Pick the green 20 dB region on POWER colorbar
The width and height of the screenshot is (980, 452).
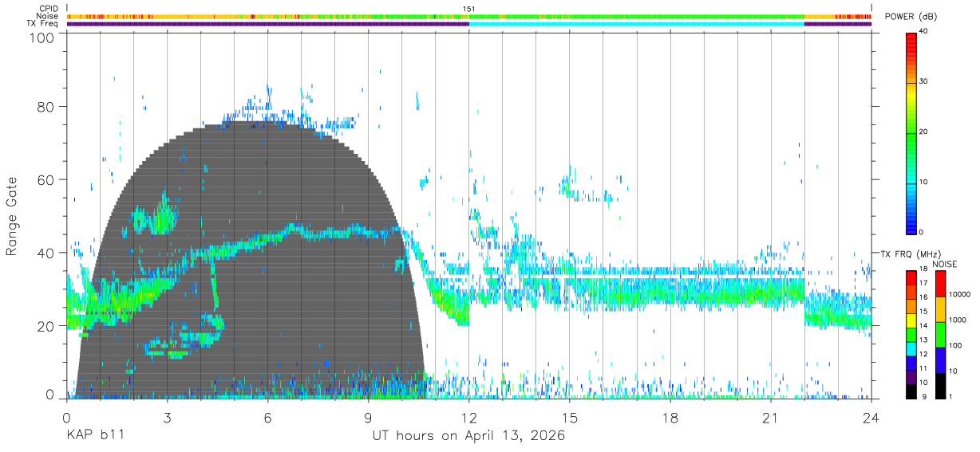coord(911,132)
